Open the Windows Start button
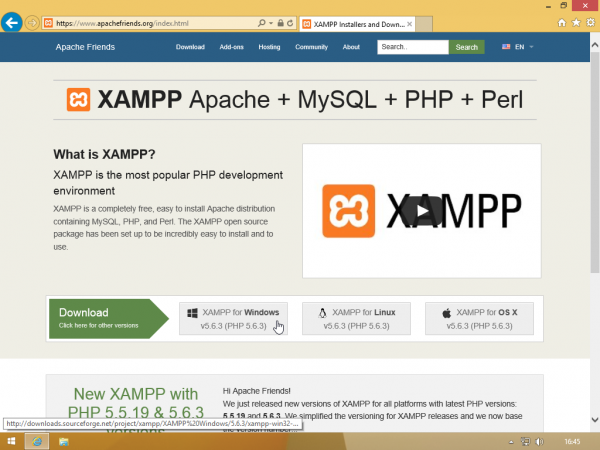600x450 pixels. [11, 441]
